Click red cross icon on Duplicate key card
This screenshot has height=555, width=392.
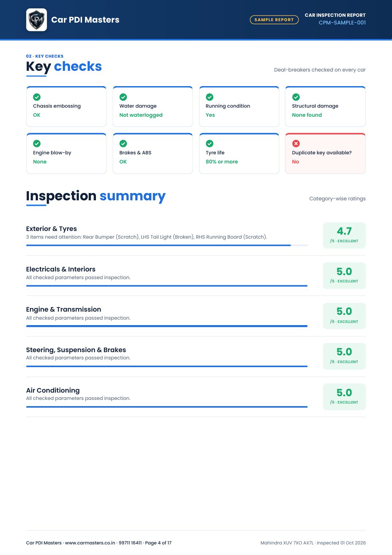296,143
